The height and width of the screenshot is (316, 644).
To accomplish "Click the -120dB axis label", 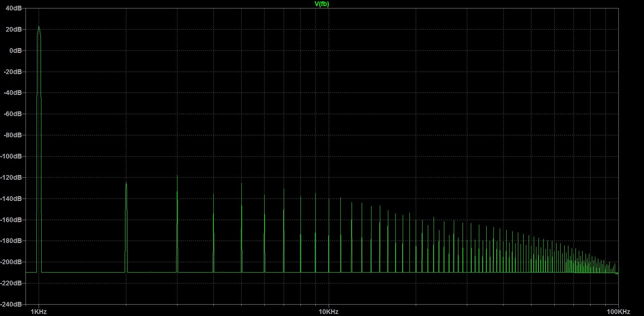I will click(11, 177).
